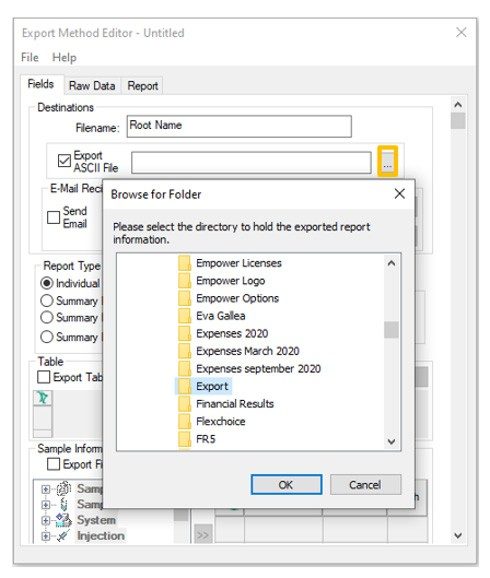
Task: Click the System tree node icon
Action: [63, 520]
